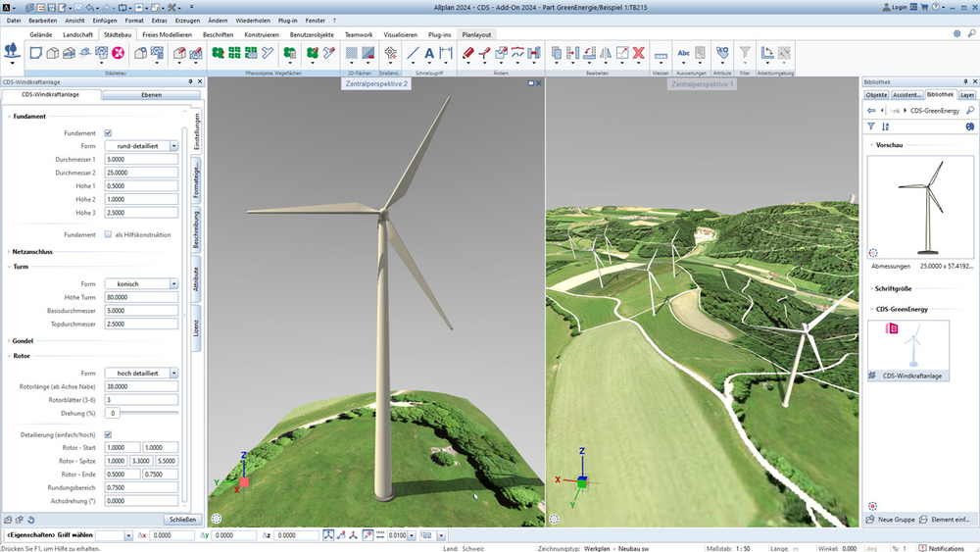
Task: Click the mirror tool in Bearbeiten
Action: point(606,53)
